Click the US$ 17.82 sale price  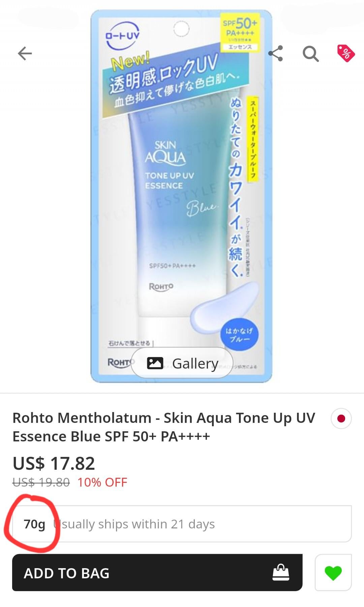coord(54,463)
